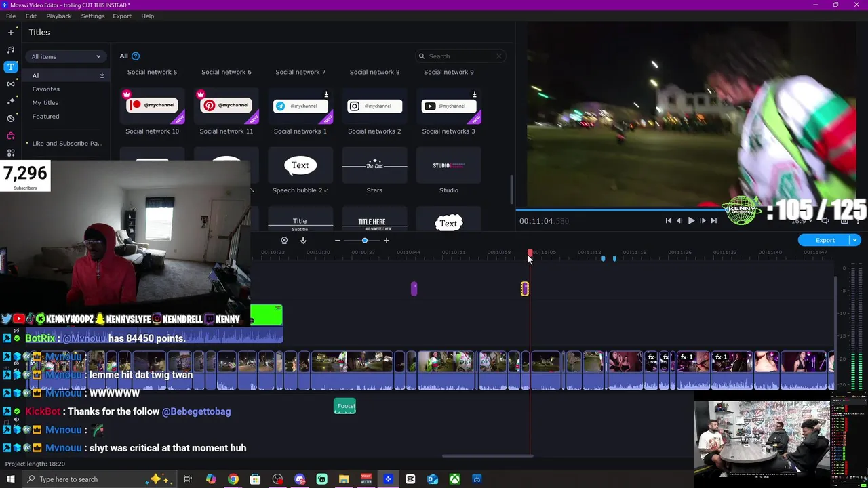This screenshot has width=868, height=488.
Task: Click the download all titles icon
Action: tap(102, 75)
